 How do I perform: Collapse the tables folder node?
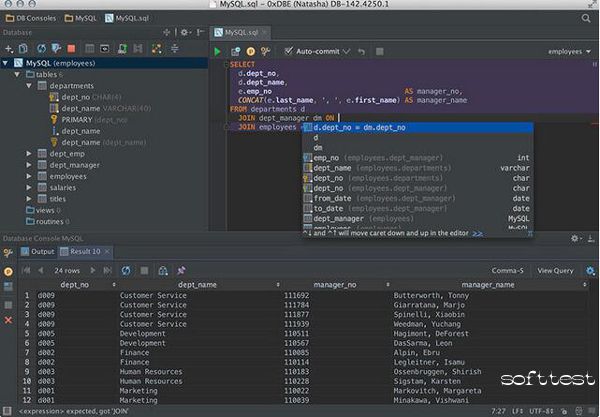17,75
